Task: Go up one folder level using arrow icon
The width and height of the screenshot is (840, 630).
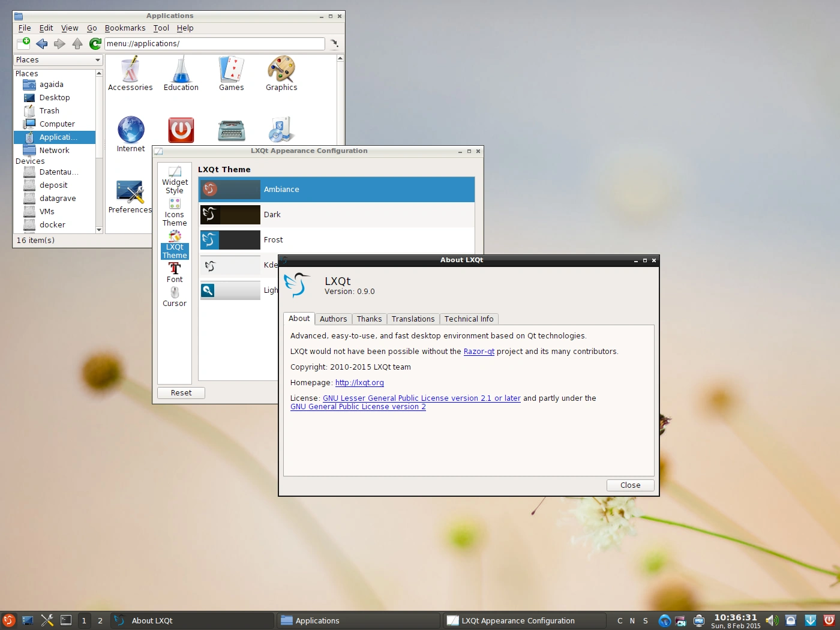Action: (x=77, y=43)
